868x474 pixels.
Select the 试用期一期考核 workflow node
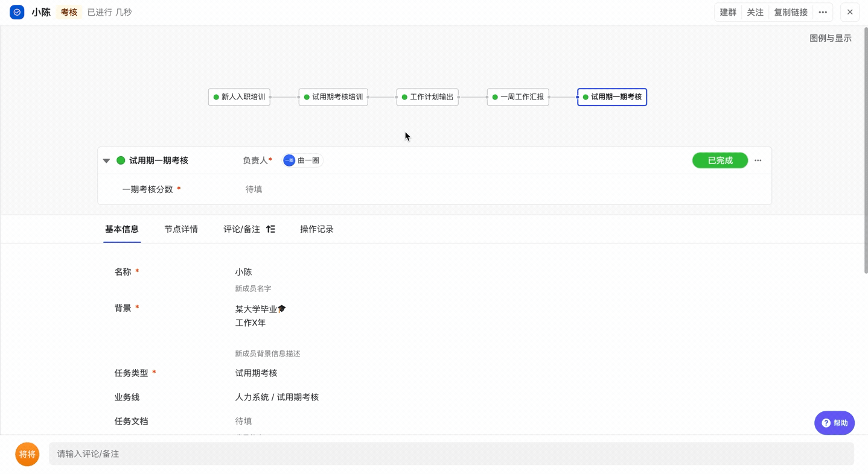tap(612, 97)
